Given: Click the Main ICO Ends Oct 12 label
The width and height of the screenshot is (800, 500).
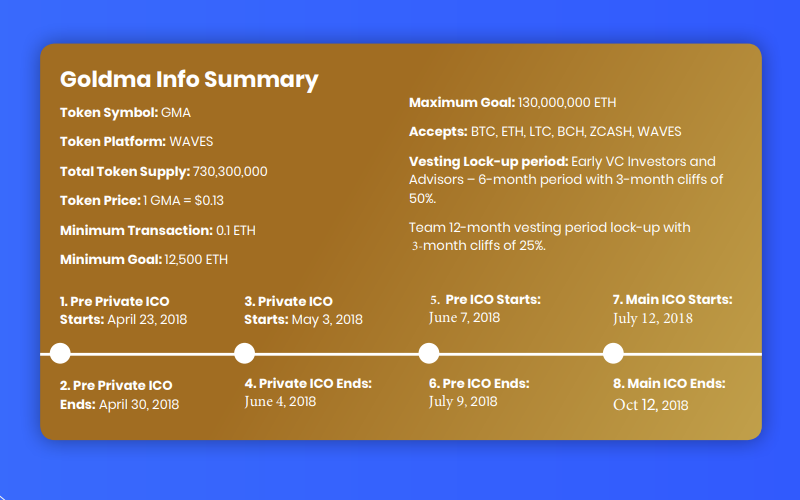Looking at the screenshot, I should [669, 394].
